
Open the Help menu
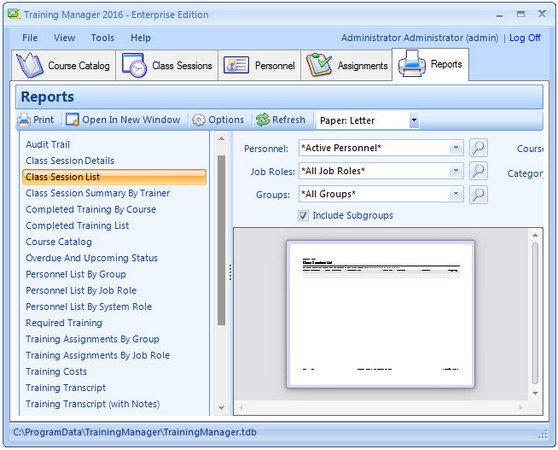141,38
